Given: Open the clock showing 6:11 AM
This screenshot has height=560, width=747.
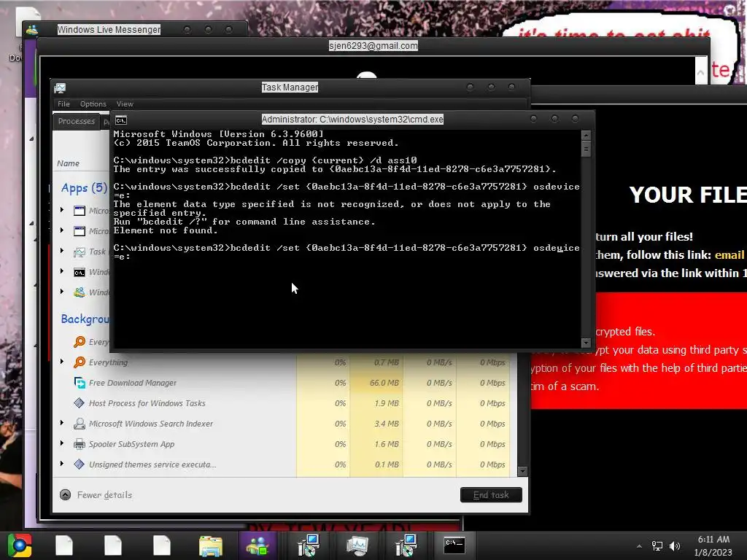Looking at the screenshot, I should [713, 545].
